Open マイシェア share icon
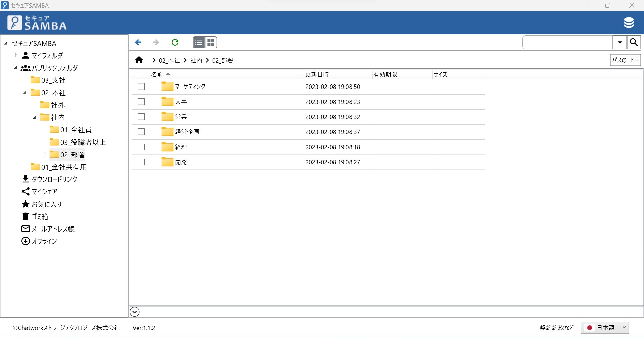The image size is (644, 338). pos(25,191)
